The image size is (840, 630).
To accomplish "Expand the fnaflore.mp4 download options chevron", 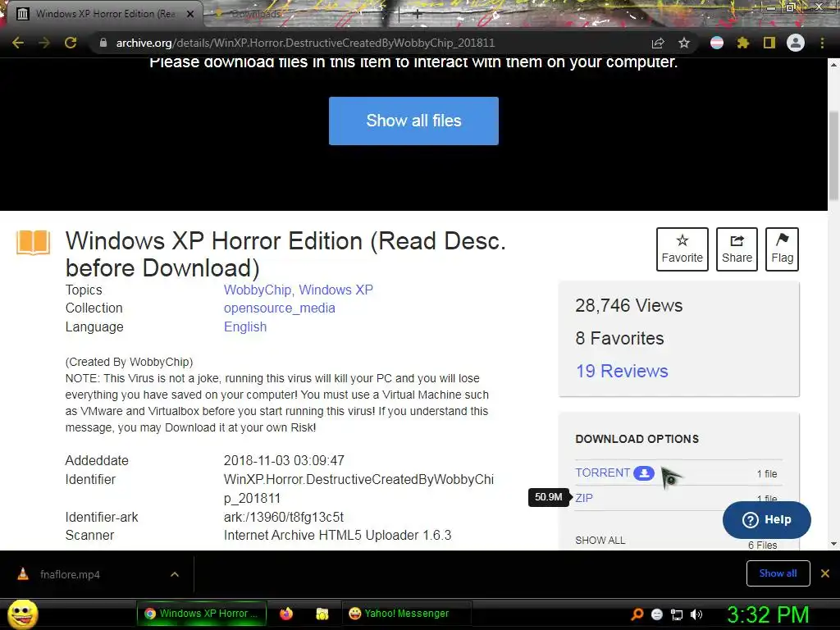I will coord(175,574).
